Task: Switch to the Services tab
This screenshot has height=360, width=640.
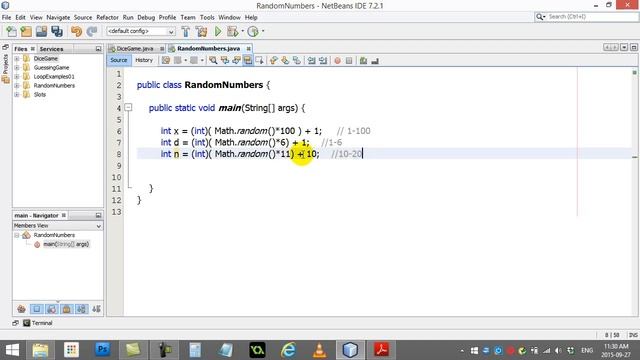Action: click(x=51, y=49)
